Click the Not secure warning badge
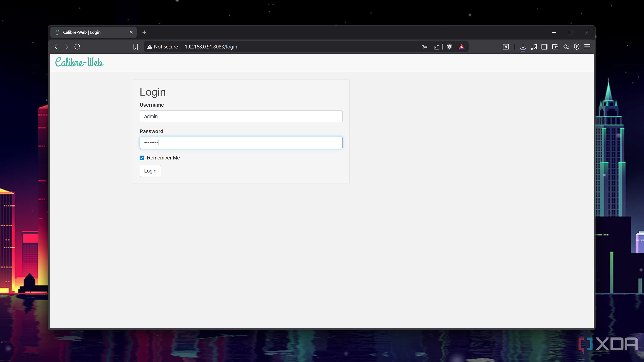Screen dimensions: 644x362 (x=163, y=47)
